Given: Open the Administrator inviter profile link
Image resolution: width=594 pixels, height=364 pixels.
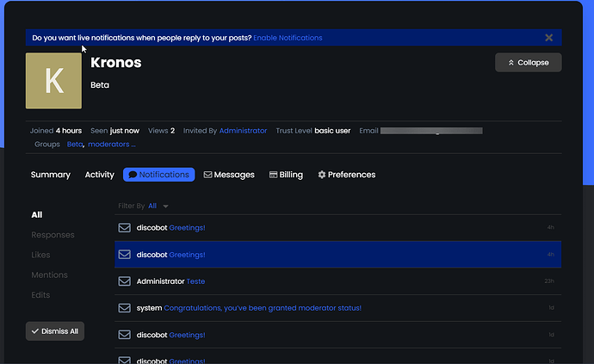Looking at the screenshot, I should 243,131.
